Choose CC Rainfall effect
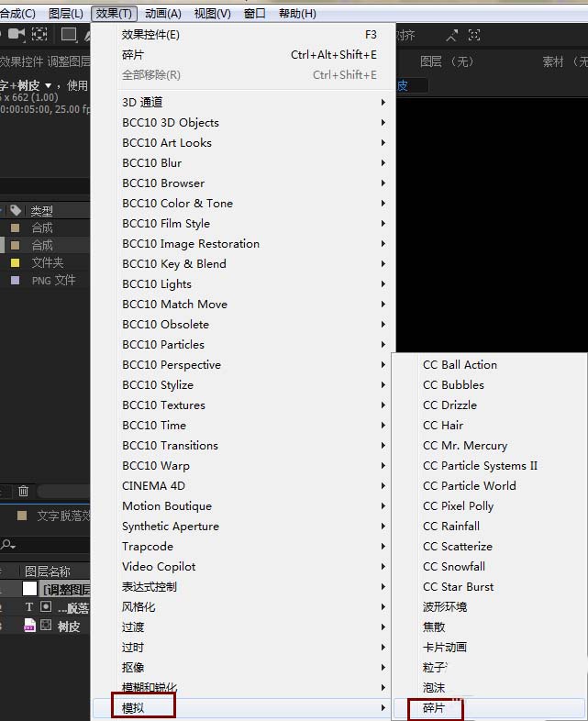 click(490, 526)
